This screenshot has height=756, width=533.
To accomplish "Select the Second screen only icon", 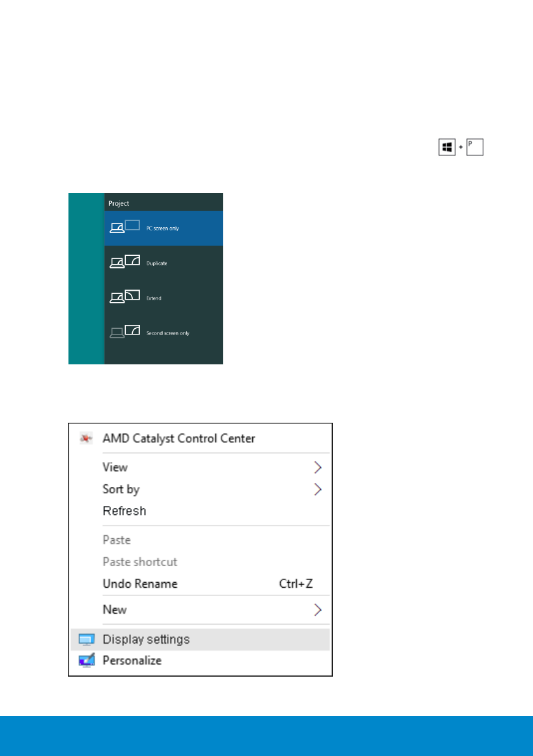I will pyautogui.click(x=125, y=331).
